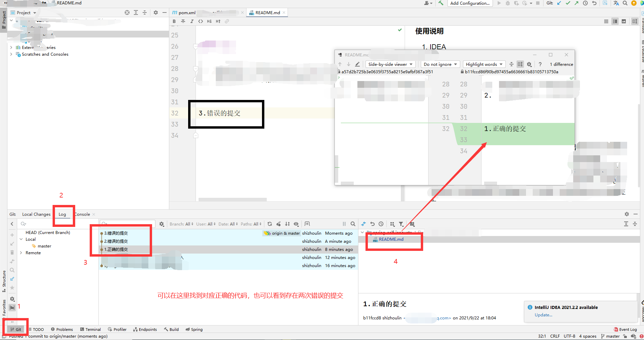The height and width of the screenshot is (340, 644).
Task: Click the IntelliSort icon in Git log toolbar
Action: 287,224
